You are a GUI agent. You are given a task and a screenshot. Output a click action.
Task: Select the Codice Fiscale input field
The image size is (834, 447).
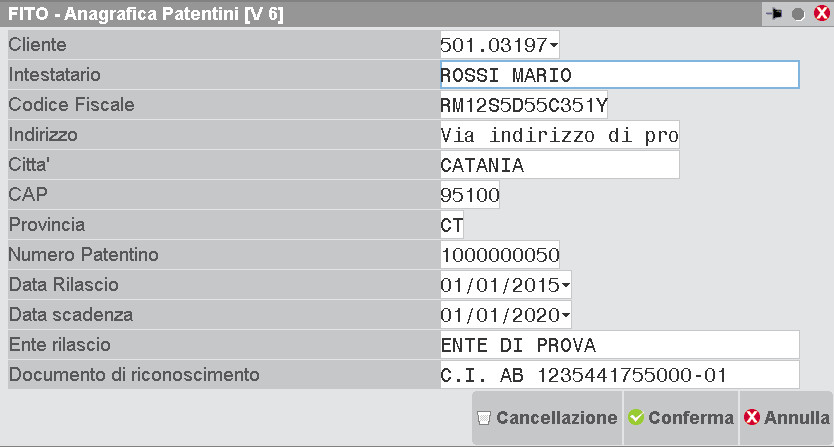tap(523, 105)
